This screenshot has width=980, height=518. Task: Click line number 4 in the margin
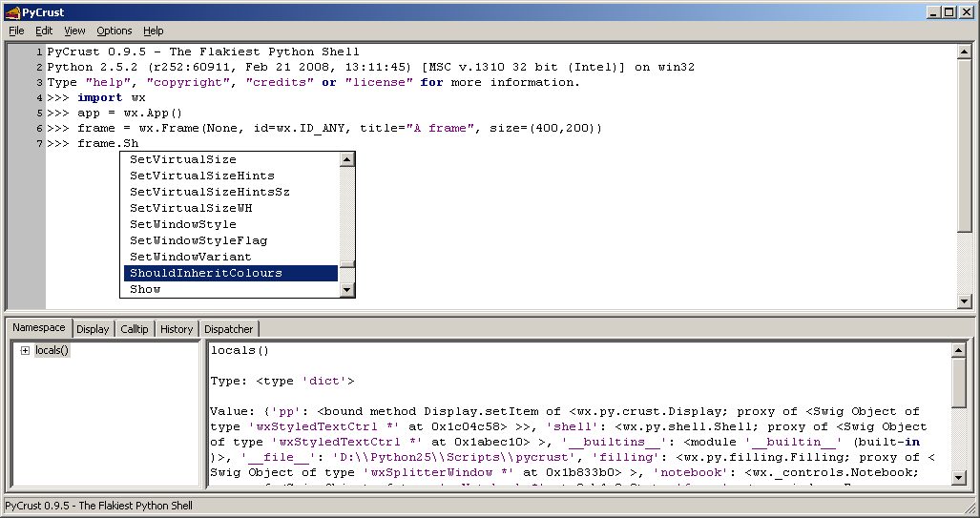[39, 97]
